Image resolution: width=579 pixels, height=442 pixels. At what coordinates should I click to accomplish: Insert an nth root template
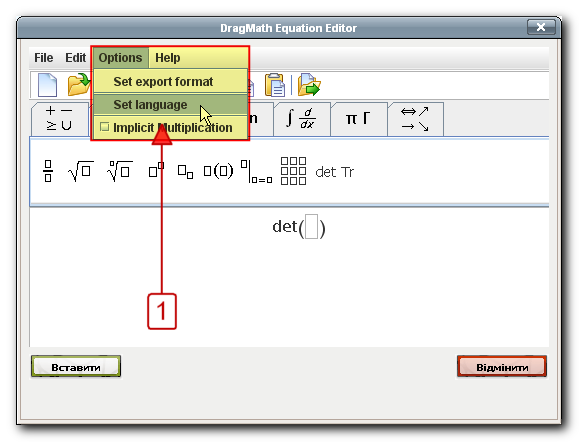pos(120,171)
